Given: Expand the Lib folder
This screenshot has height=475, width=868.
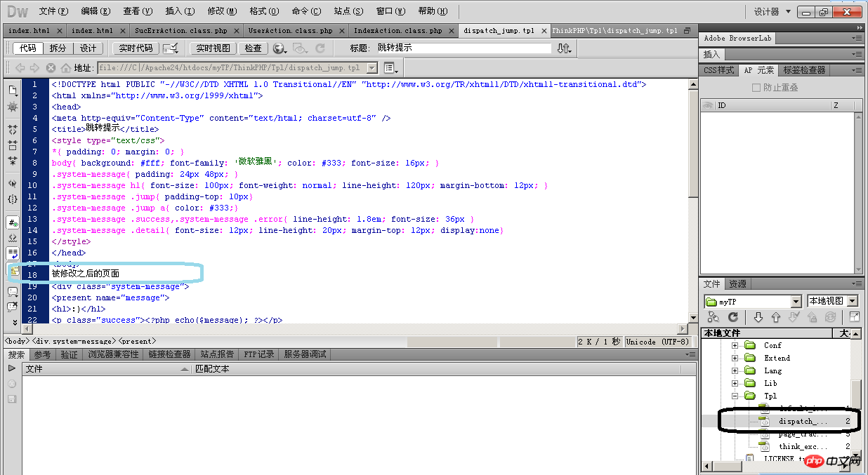Looking at the screenshot, I should click(x=735, y=383).
